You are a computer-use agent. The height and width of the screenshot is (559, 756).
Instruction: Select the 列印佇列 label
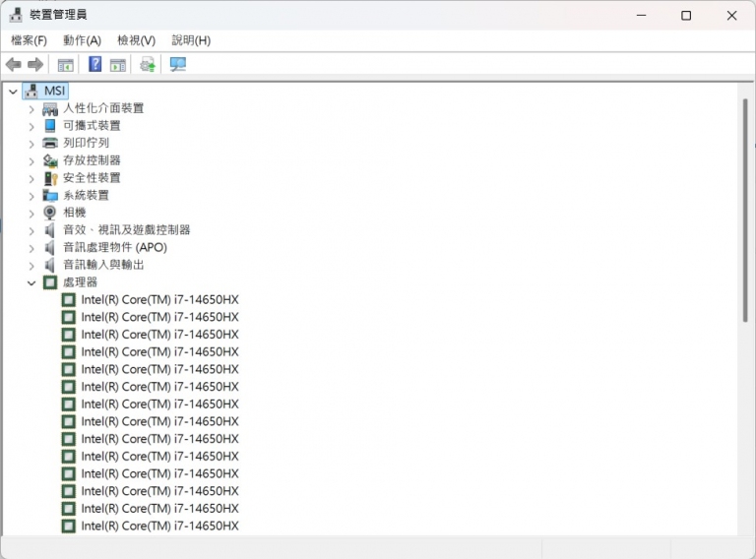click(86, 143)
